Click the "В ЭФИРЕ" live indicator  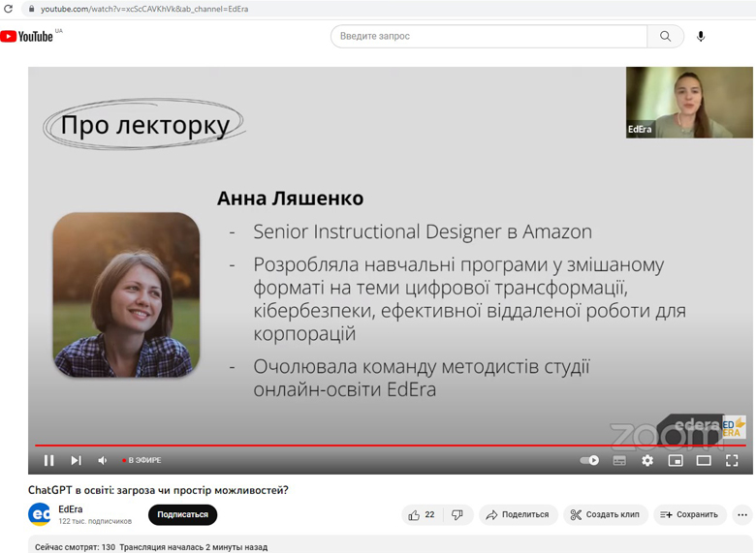coord(142,461)
